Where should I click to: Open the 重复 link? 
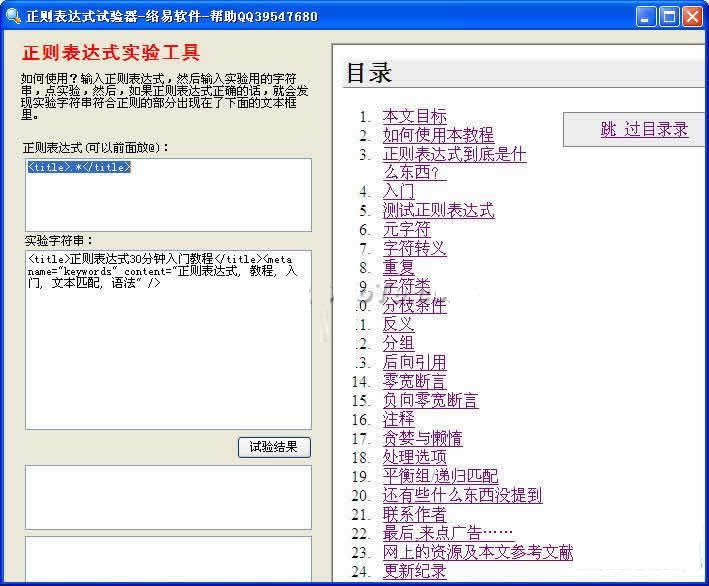point(398,267)
